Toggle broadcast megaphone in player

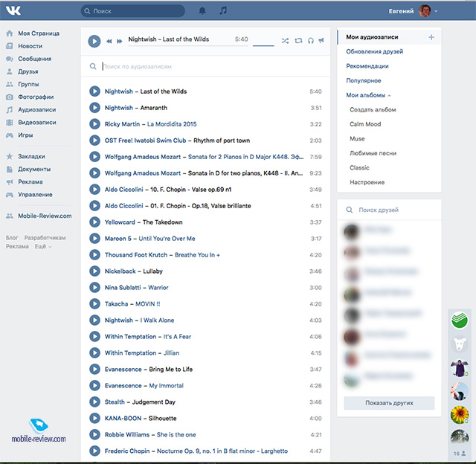click(321, 40)
